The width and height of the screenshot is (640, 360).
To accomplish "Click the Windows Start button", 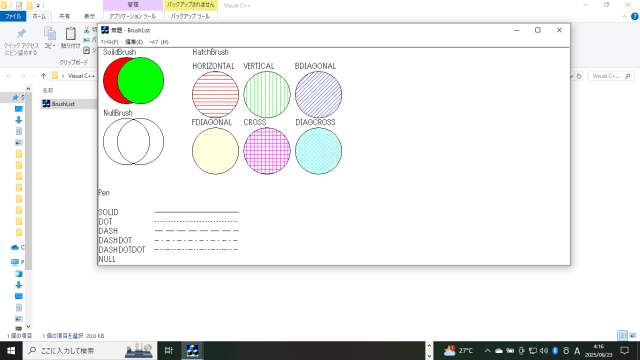I will [11, 351].
